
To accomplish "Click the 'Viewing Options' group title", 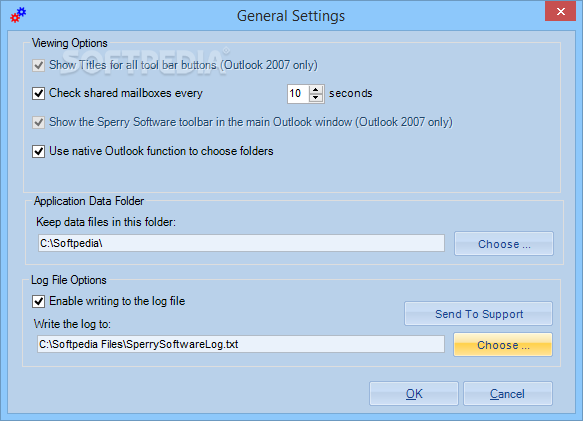I will pos(70,43).
